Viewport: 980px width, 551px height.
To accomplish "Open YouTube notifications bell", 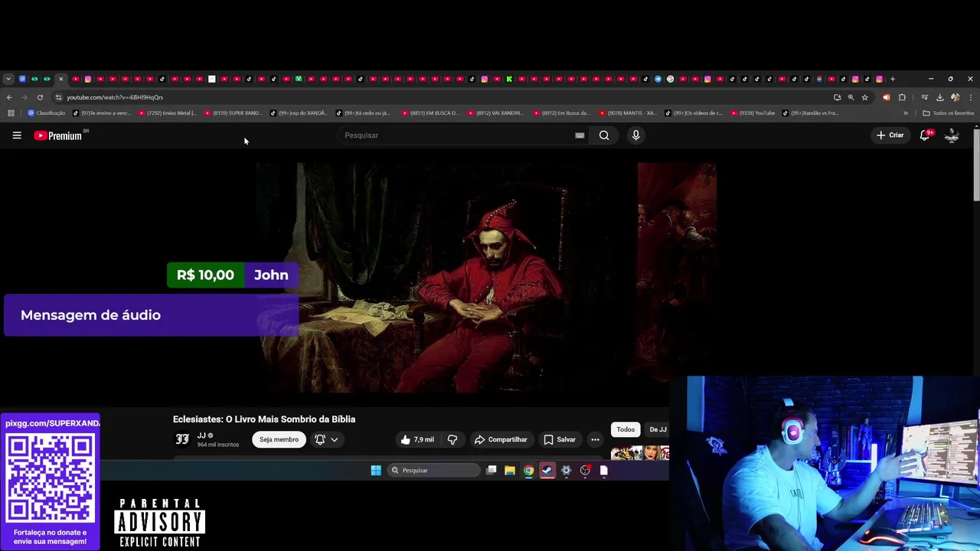I will (x=925, y=135).
